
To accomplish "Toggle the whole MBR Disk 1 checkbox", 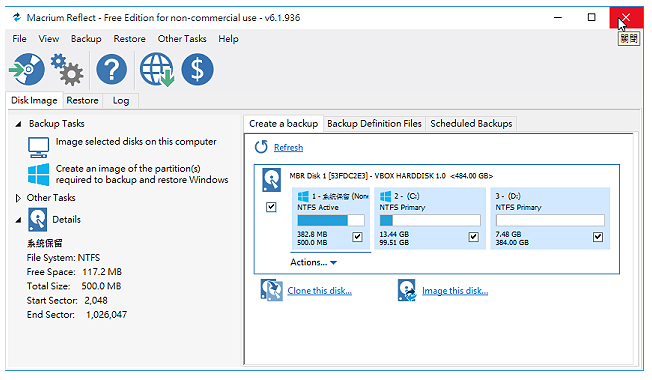I will tap(271, 207).
